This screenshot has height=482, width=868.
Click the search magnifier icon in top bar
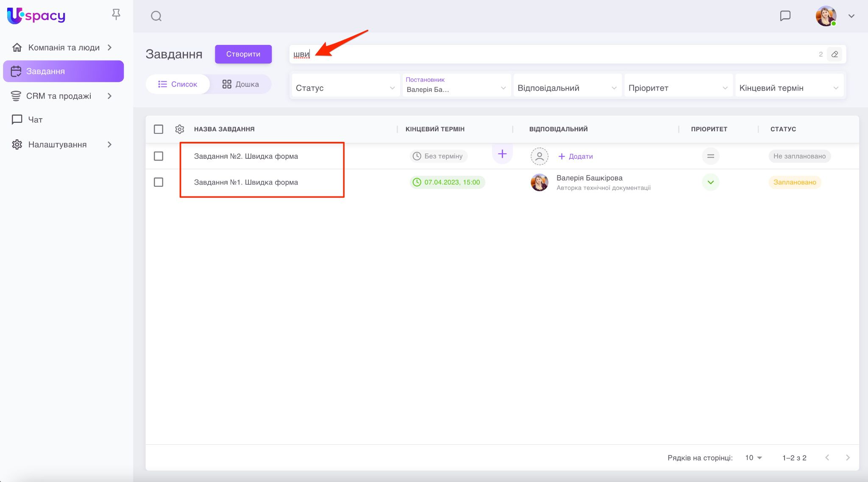click(x=156, y=16)
